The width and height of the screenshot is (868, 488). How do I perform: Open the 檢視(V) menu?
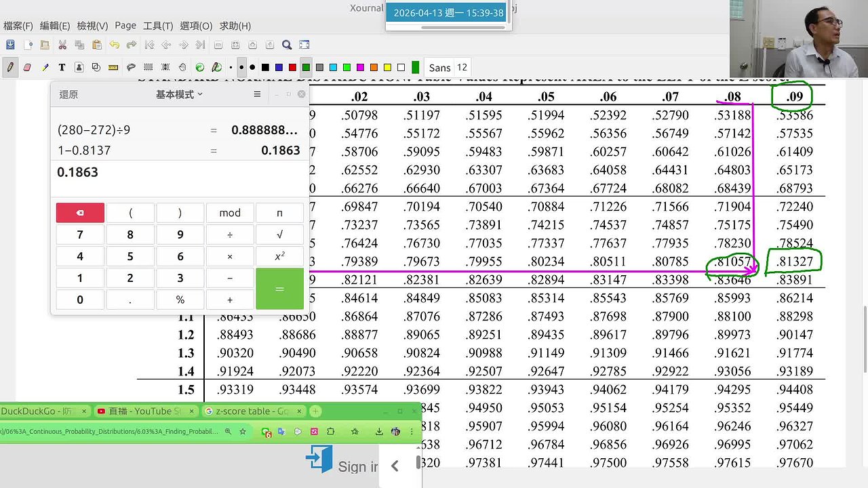click(x=92, y=26)
